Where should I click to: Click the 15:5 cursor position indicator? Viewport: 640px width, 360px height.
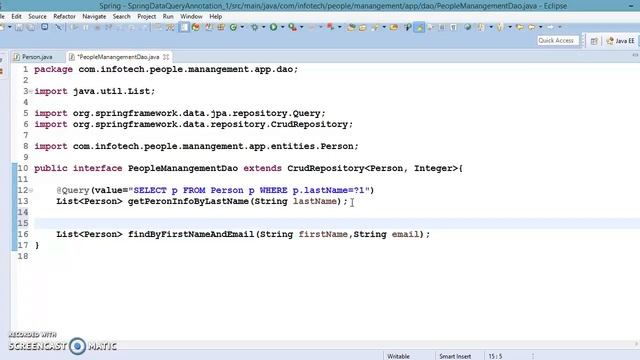coord(495,356)
